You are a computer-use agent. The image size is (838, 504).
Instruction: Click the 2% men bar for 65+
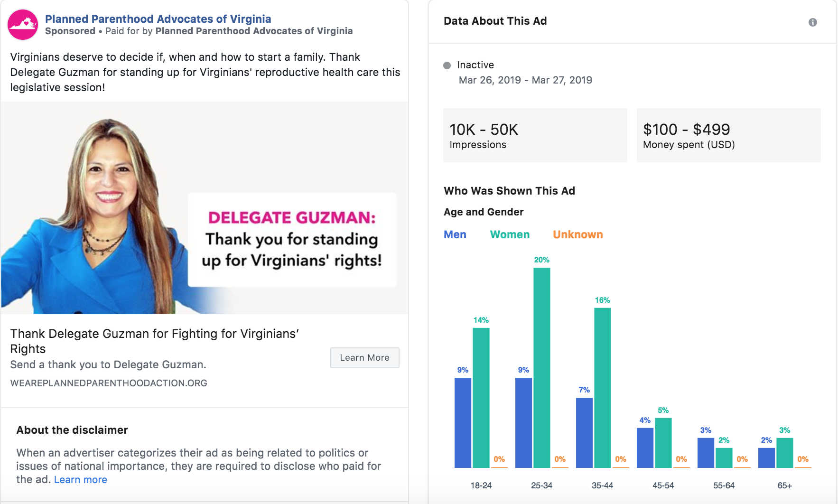pos(766,458)
